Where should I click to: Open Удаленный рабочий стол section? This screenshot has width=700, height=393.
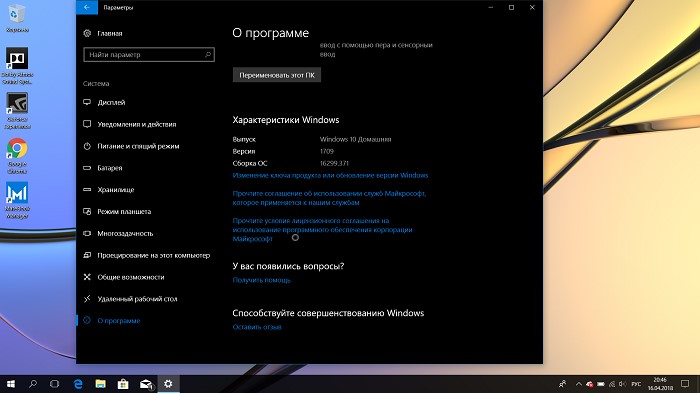(130, 299)
